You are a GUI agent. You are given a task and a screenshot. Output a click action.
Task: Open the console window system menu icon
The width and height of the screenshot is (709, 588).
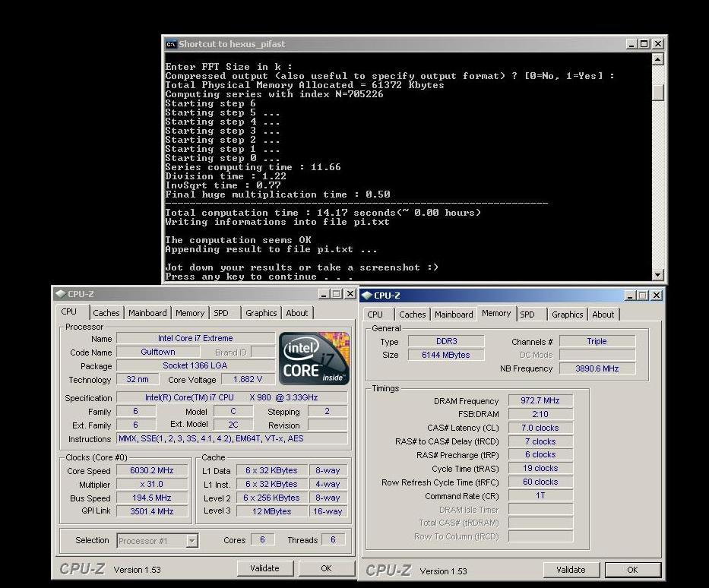tap(171, 44)
